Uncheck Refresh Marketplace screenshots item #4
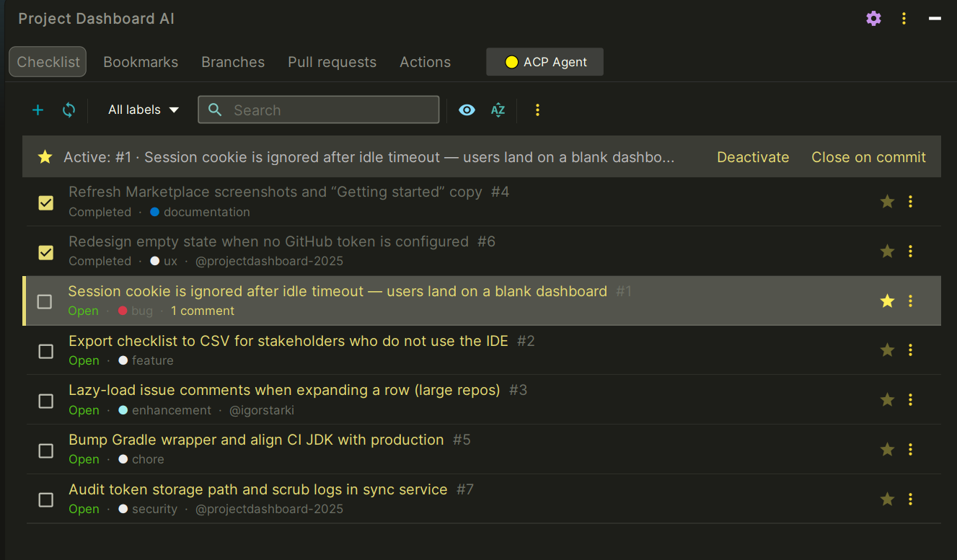The height and width of the screenshot is (560, 957). pyautogui.click(x=45, y=203)
